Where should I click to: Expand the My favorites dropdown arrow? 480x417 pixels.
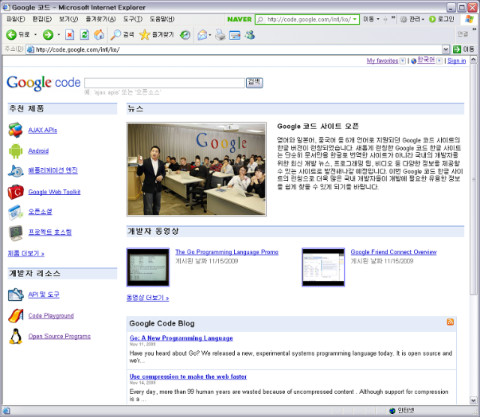(402, 61)
